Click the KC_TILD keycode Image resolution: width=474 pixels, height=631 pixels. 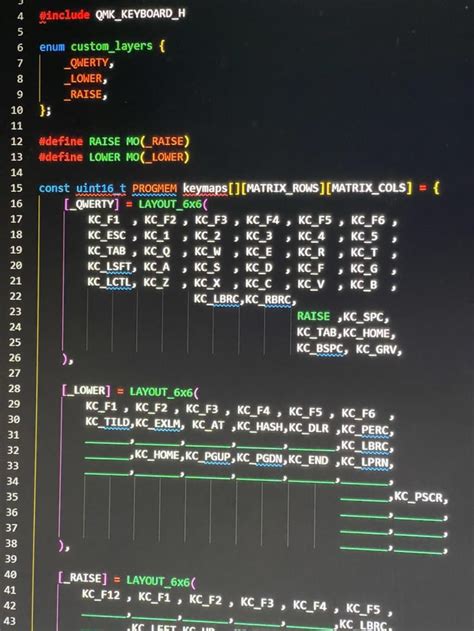point(108,422)
